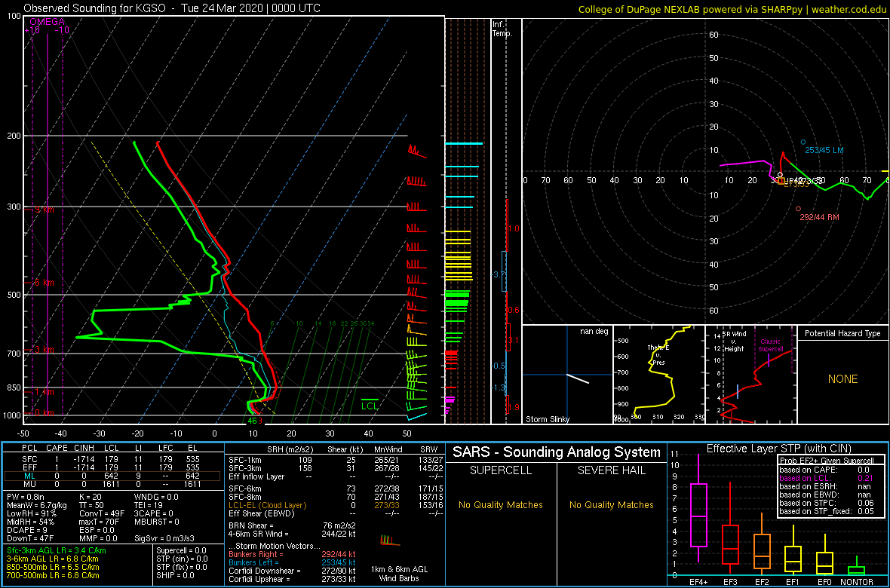The height and width of the screenshot is (588, 890).
Task: Click the Sfc-3km AGL LR lapse rate line
Action: [57, 550]
